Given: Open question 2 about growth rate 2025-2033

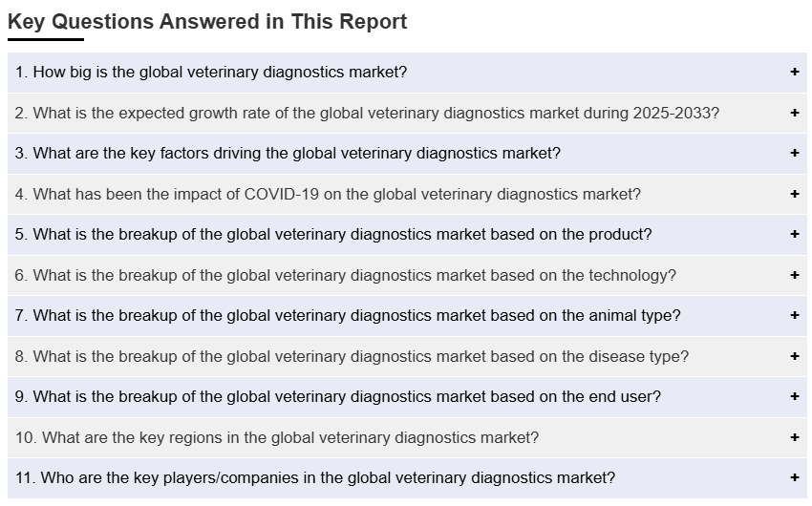Looking at the screenshot, I should 367,113.
